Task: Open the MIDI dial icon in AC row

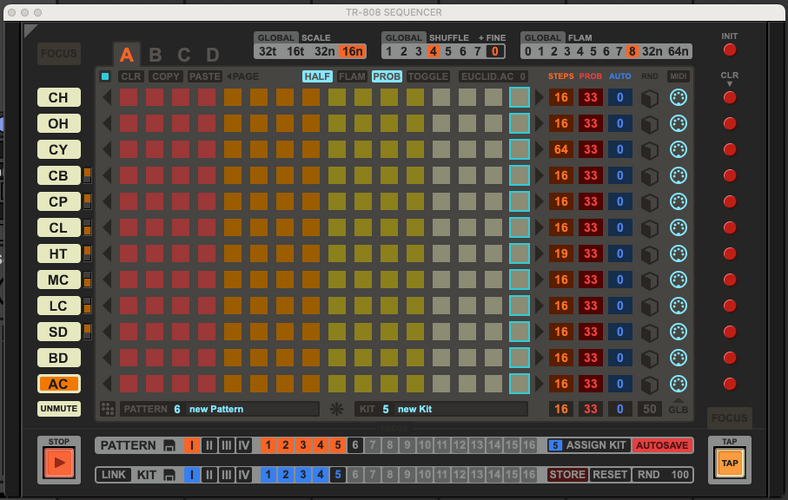Action: click(x=678, y=384)
